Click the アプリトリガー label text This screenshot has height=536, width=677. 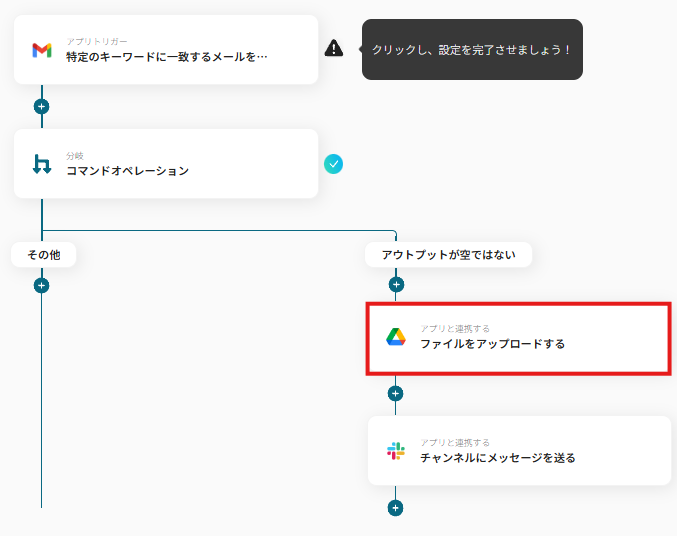(x=97, y=41)
